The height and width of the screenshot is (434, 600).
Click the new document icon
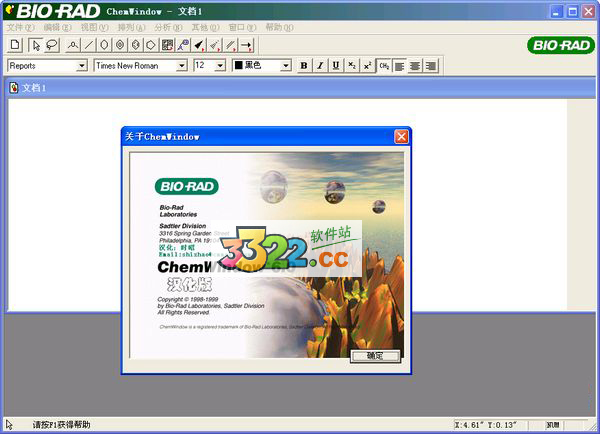pos(15,45)
